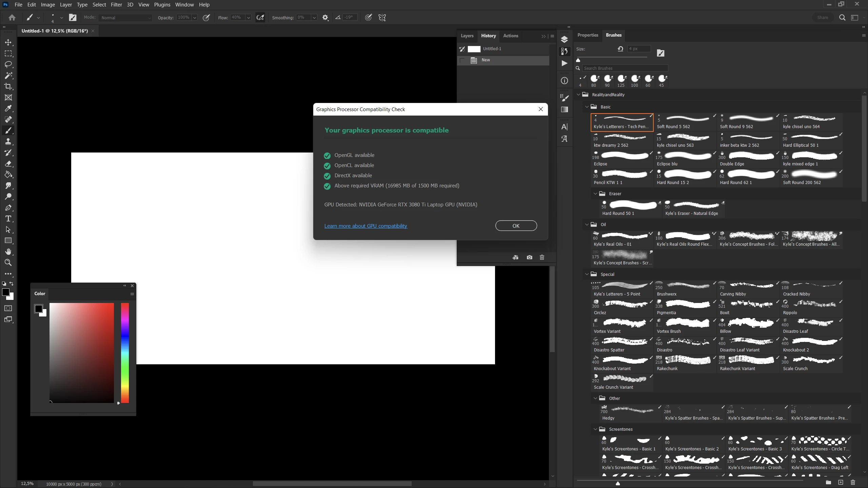Open the Filter menu
This screenshot has width=868, height=488.
116,5
